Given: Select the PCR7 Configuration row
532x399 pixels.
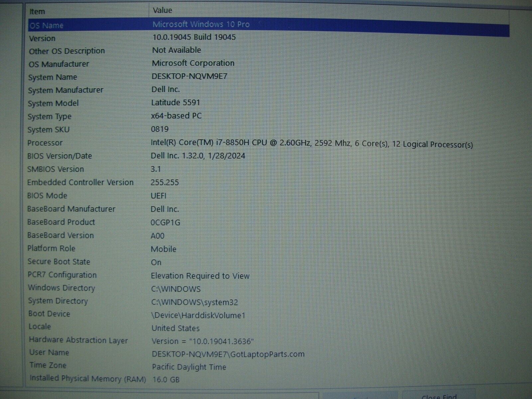Looking at the screenshot, I should pyautogui.click(x=62, y=275).
